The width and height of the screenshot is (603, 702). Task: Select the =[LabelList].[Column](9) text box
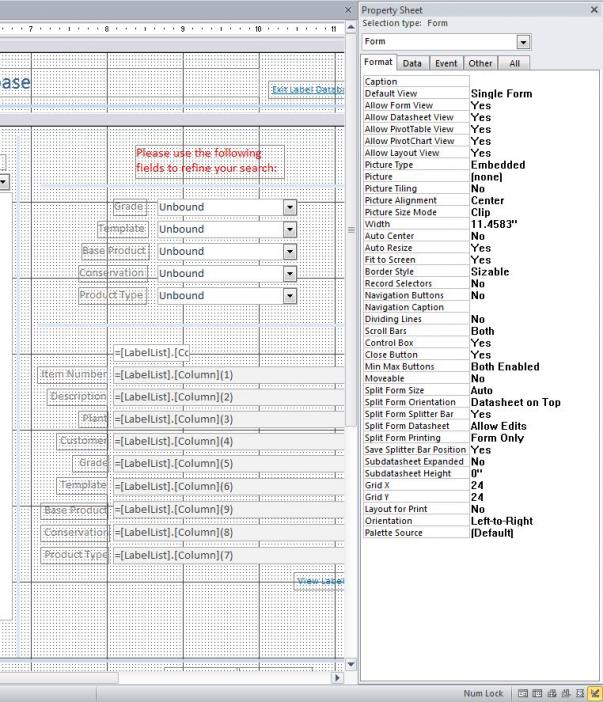pyautogui.click(x=228, y=510)
